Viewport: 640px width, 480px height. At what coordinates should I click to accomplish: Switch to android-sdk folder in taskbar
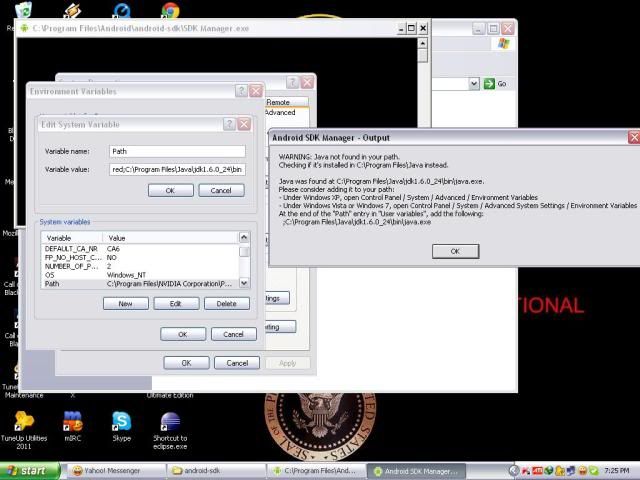(216, 471)
